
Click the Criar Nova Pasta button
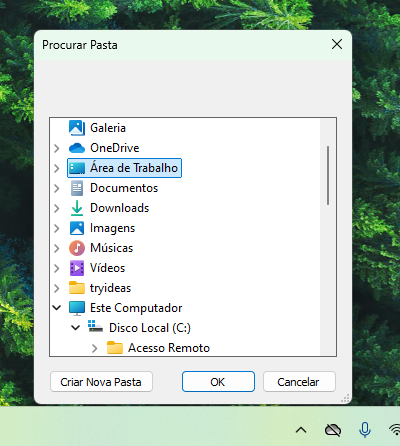pos(101,382)
